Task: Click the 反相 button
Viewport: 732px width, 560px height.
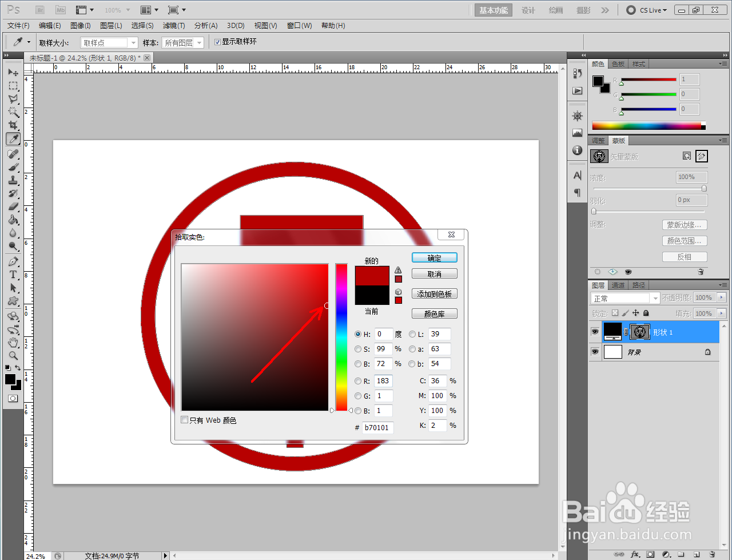Action: [685, 257]
